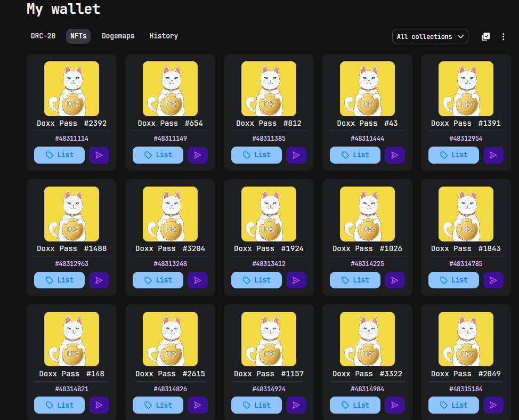Open inscription link #48311149
Viewport: 519px width, 420px height.
[170, 139]
